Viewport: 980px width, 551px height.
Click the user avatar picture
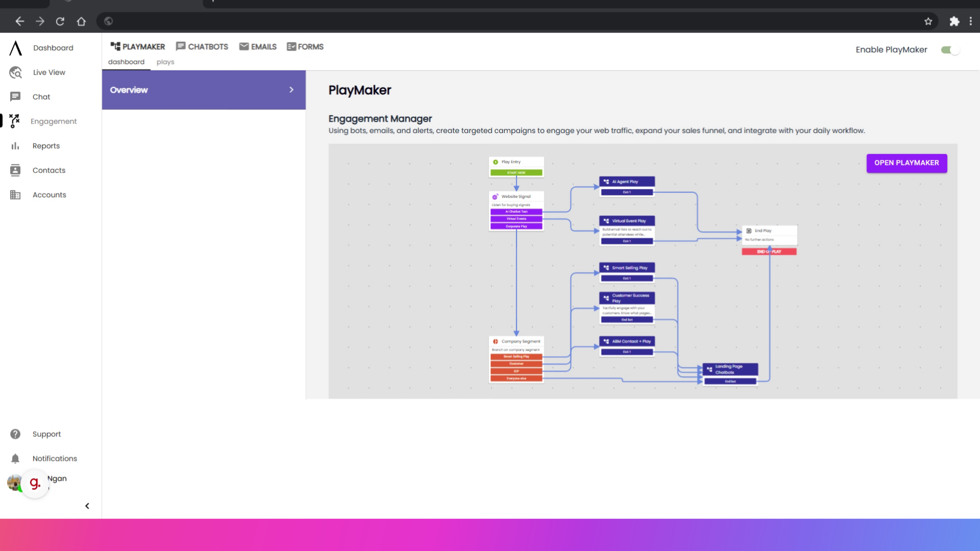coord(14,482)
